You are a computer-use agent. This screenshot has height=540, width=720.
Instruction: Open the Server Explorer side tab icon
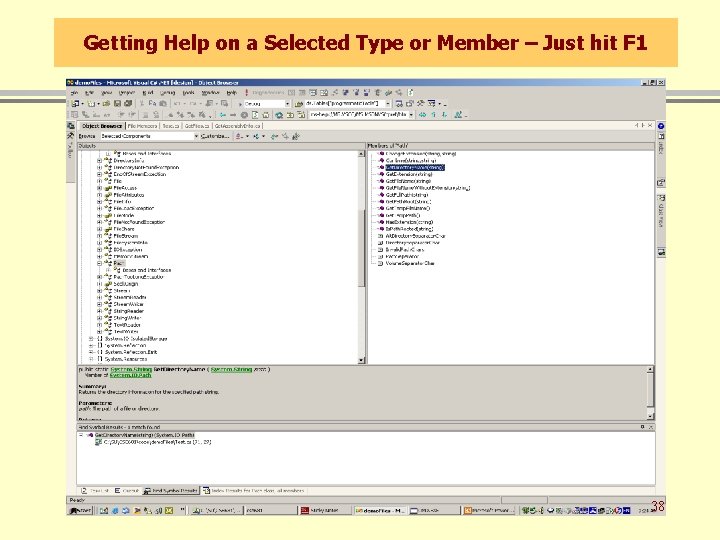pos(71,126)
